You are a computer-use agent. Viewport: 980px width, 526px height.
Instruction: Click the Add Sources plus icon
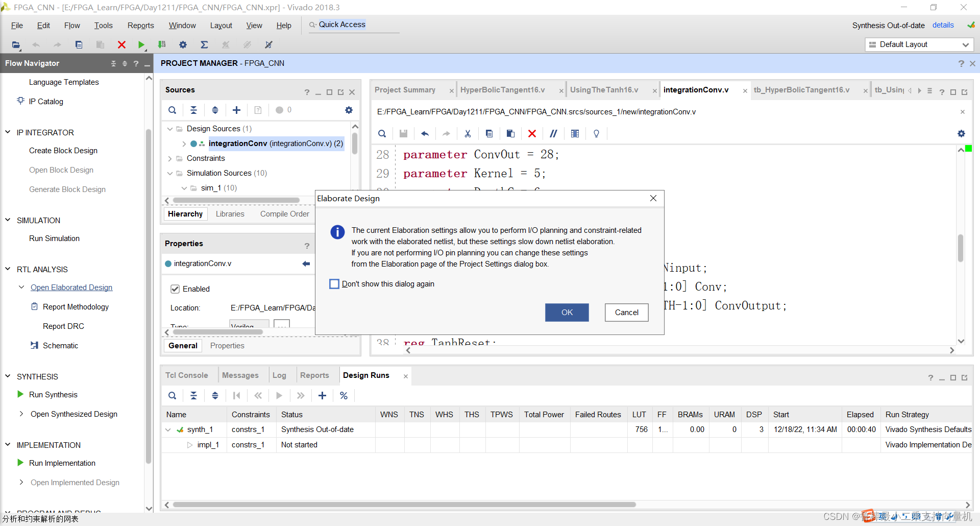tap(236, 110)
